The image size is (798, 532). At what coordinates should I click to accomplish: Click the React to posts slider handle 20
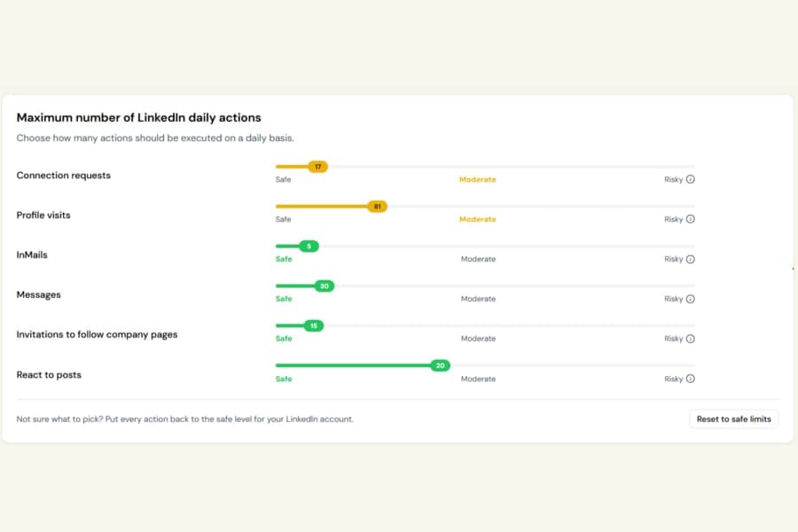tap(440, 365)
